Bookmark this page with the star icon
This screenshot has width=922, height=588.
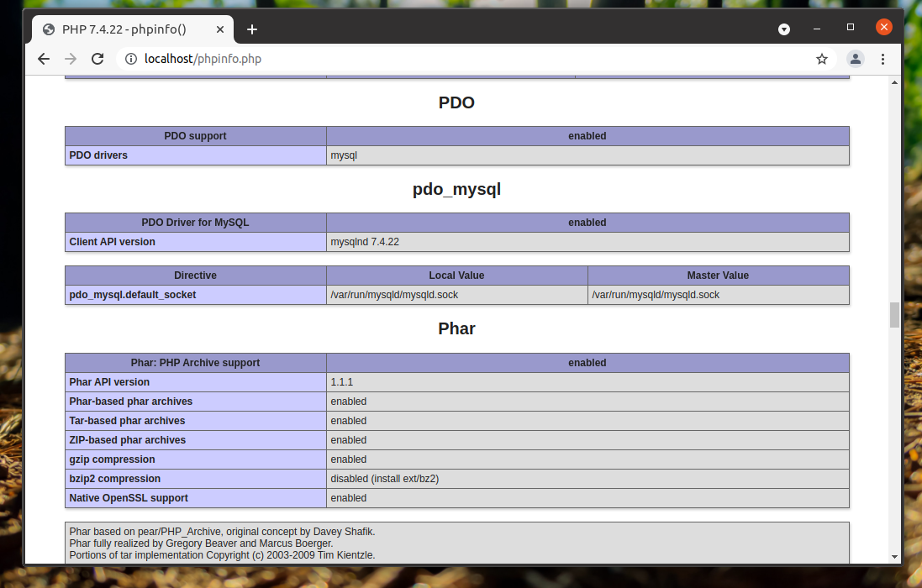click(821, 59)
